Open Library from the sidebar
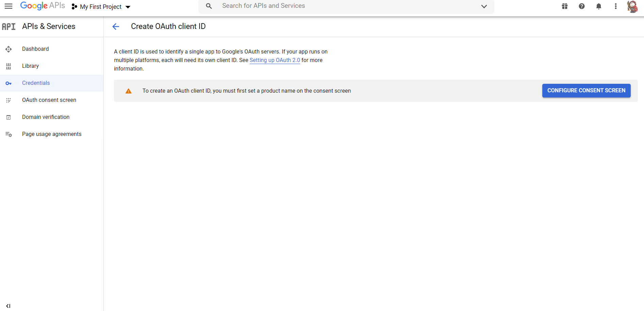Image resolution: width=644 pixels, height=311 pixels. (x=30, y=66)
